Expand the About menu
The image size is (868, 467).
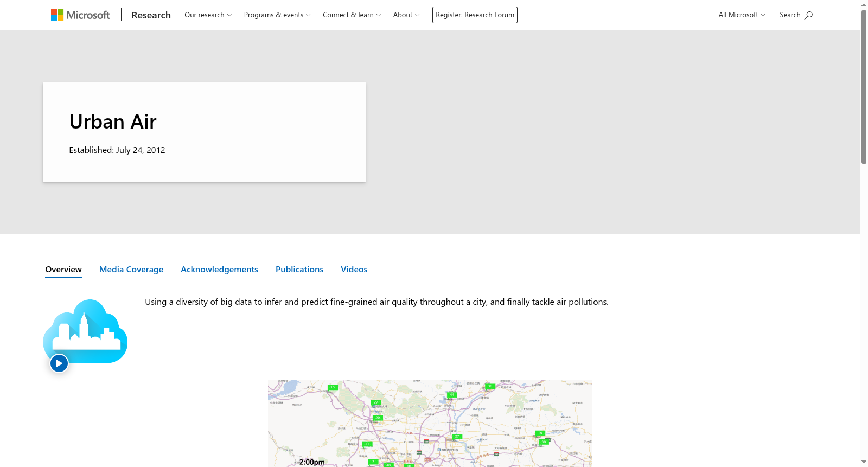pos(406,15)
